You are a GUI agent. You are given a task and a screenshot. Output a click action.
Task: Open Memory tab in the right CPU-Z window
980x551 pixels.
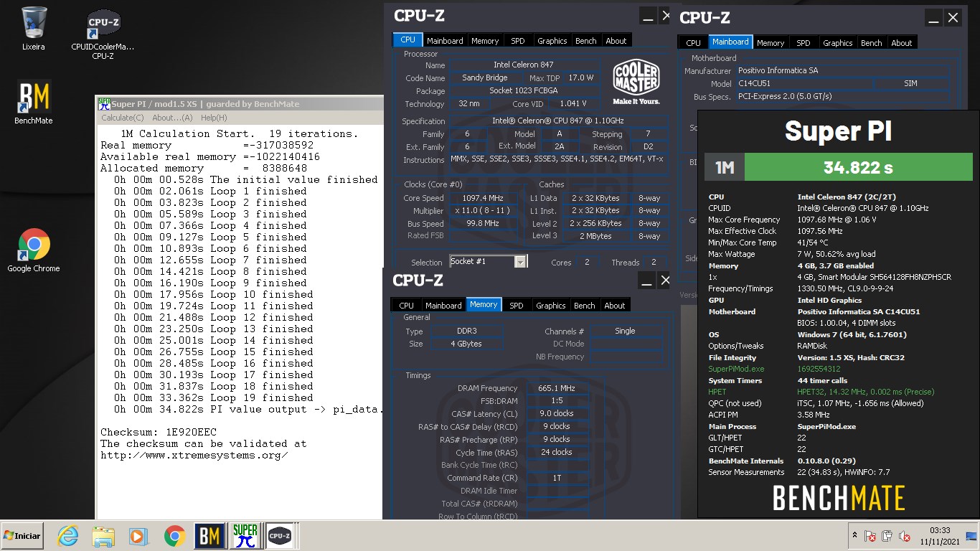coord(771,43)
